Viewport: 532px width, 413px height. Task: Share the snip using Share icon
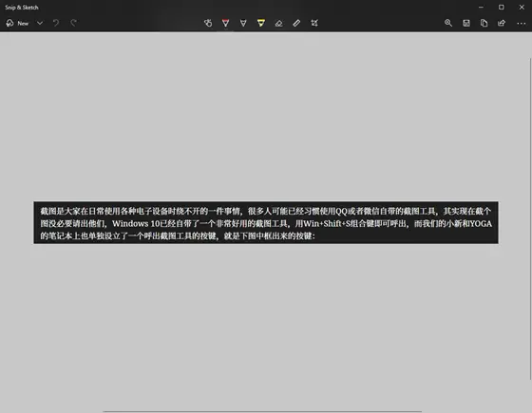click(x=502, y=23)
